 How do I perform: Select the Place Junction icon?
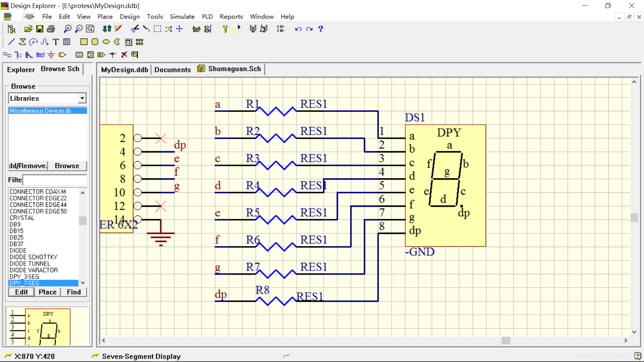click(x=113, y=55)
